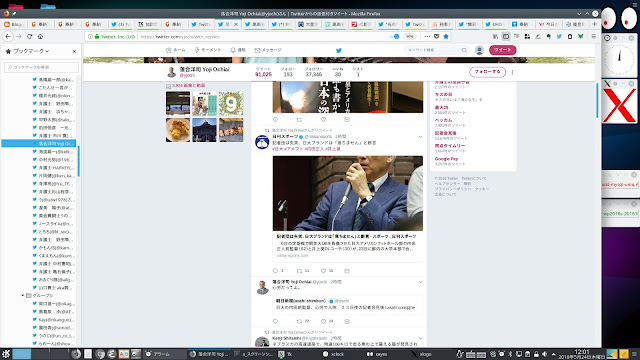The height and width of the screenshot is (360, 640).
Task: Click the search magnifier in Twitter search box
Action: 464,50
